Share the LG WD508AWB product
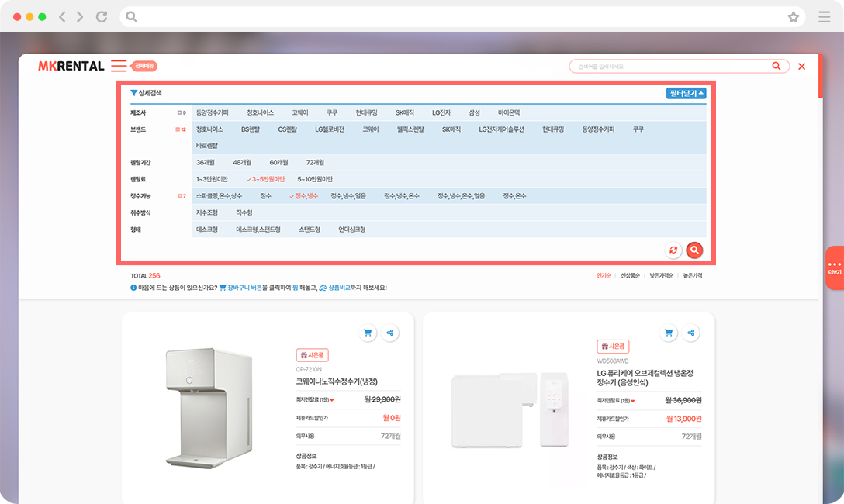 [690, 333]
